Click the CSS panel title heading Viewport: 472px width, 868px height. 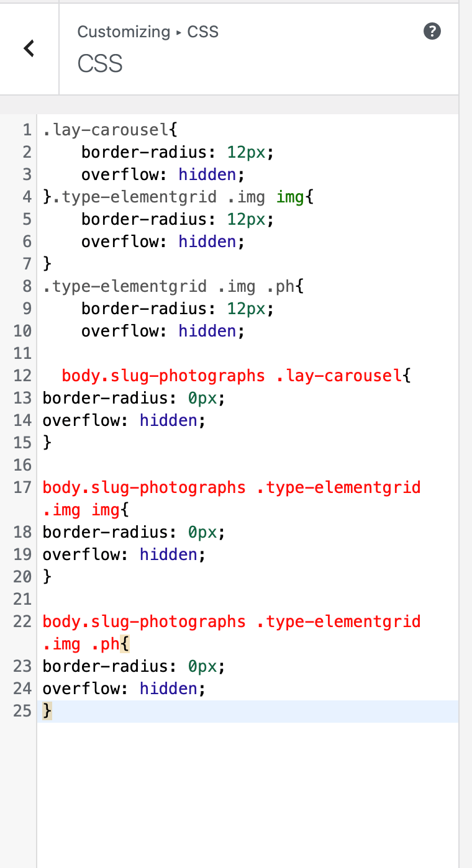tap(100, 63)
